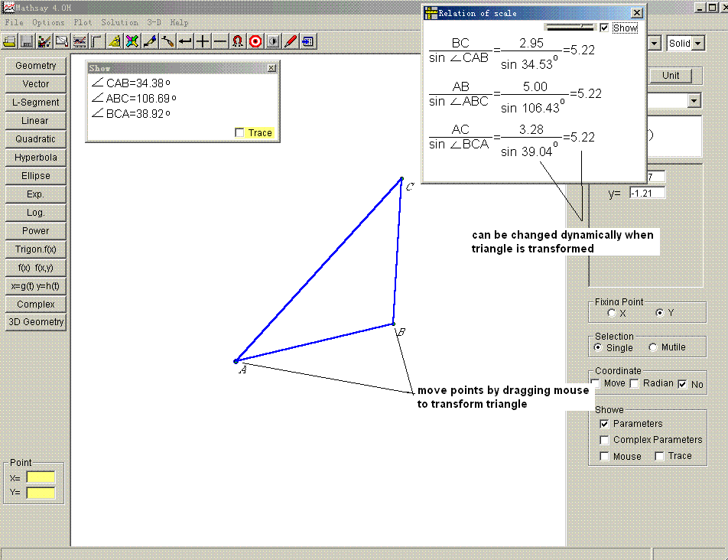Click the y= value field showing -1.21
The image size is (728, 560).
[x=647, y=193]
